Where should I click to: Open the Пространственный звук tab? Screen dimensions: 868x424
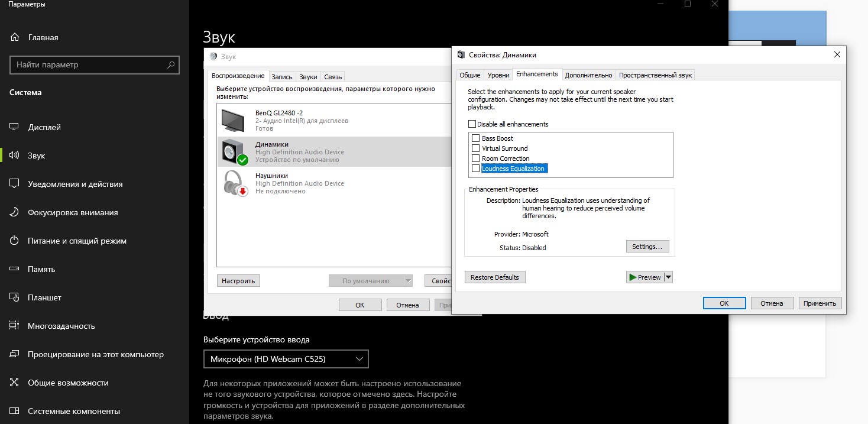click(655, 75)
